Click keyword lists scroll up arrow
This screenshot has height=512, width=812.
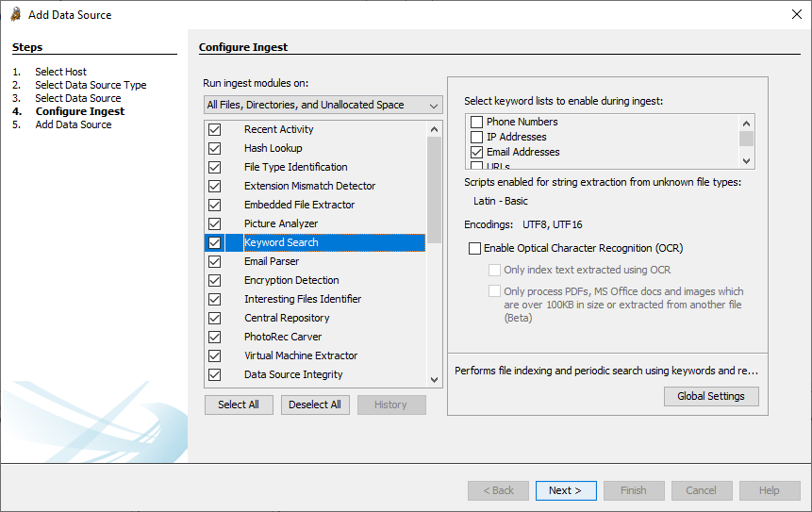pyautogui.click(x=746, y=124)
